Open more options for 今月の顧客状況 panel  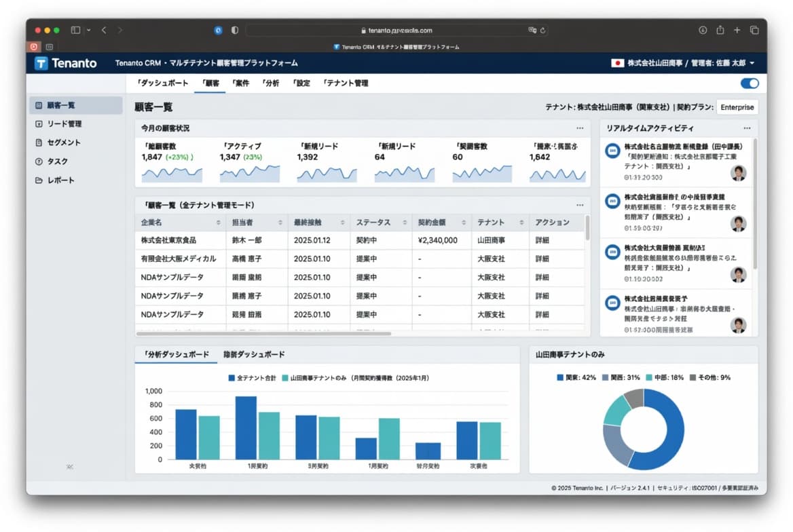[x=580, y=128]
